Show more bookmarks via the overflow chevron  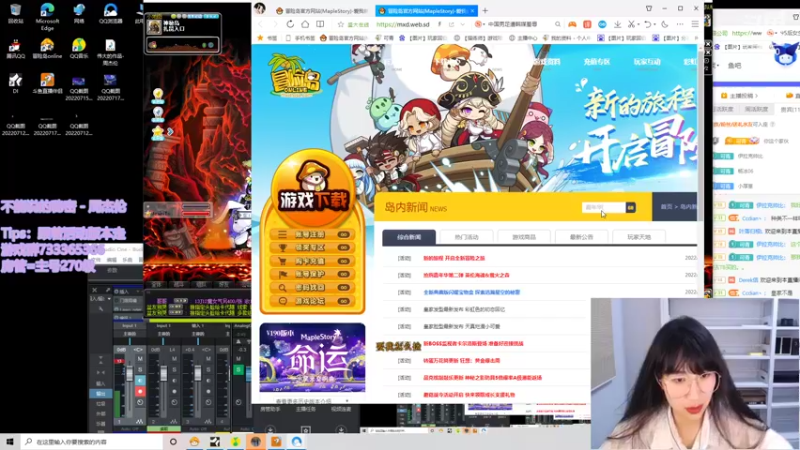(x=694, y=38)
